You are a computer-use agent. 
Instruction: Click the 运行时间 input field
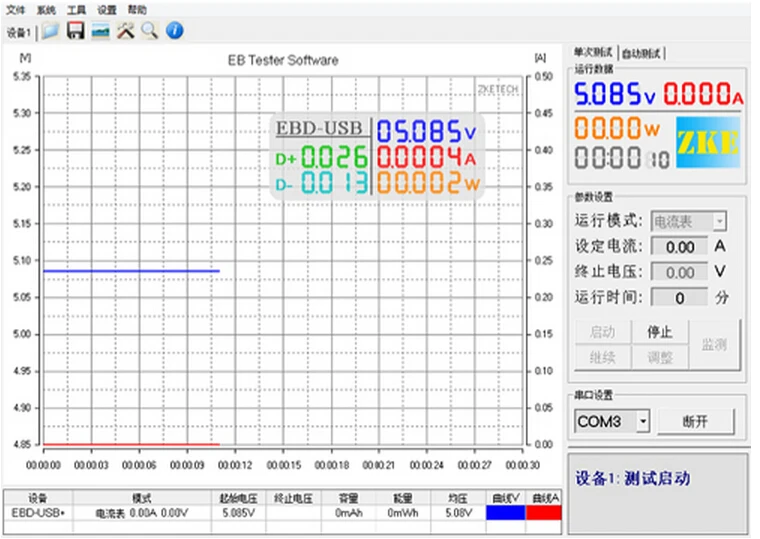[x=680, y=297]
